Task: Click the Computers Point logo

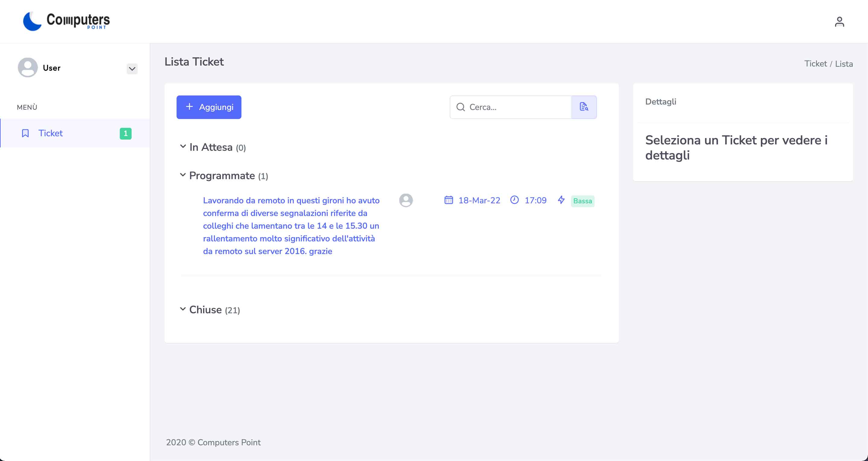Action: (66, 21)
